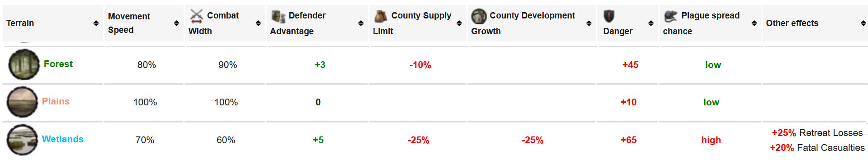Click the County Supply Limit sack icon
The height and width of the screenshot is (163, 868).
(381, 16)
